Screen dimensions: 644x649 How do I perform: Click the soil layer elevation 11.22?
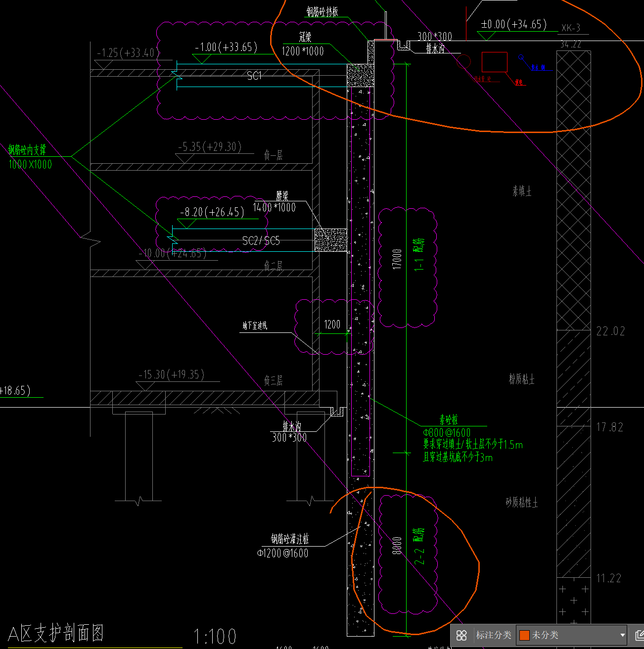point(609,578)
